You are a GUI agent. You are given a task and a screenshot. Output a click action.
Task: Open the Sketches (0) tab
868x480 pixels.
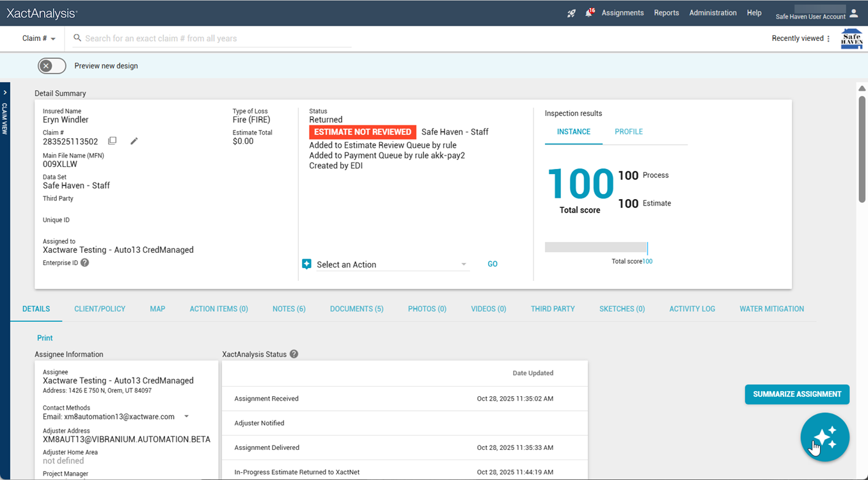pyautogui.click(x=622, y=309)
